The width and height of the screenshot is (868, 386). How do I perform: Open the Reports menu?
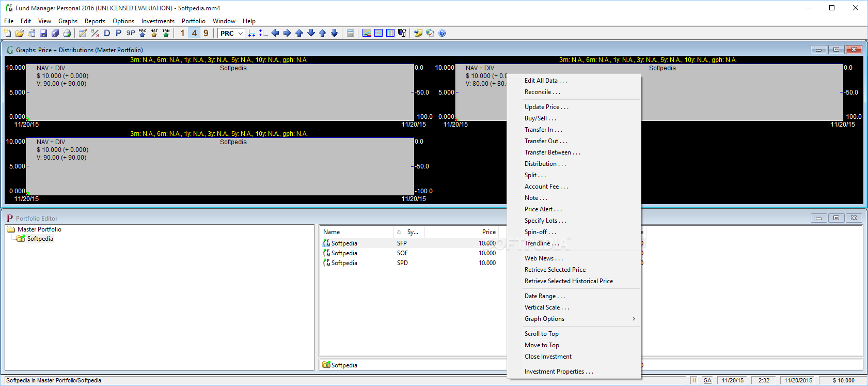[95, 21]
